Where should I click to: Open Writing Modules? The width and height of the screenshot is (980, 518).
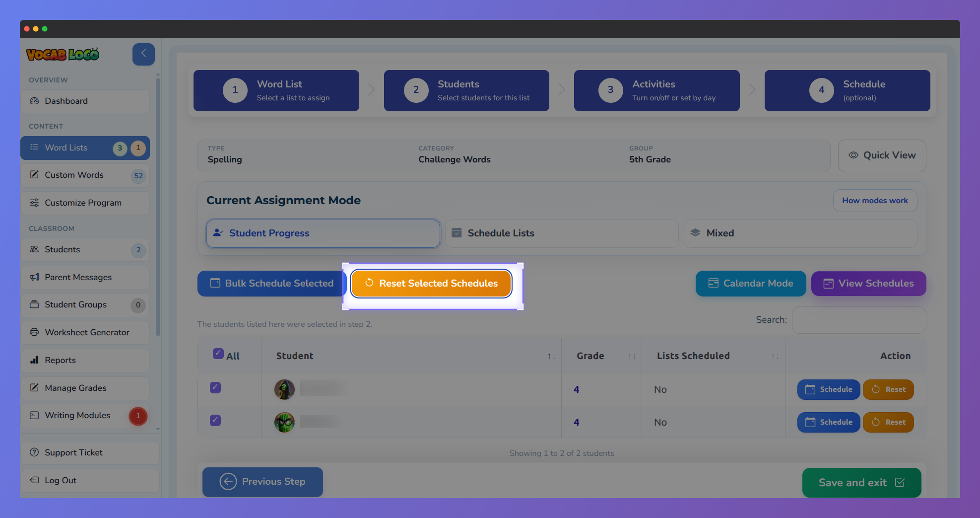click(85, 416)
